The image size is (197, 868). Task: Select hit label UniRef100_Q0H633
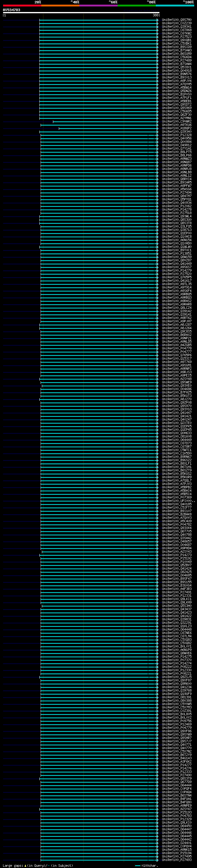177,433
